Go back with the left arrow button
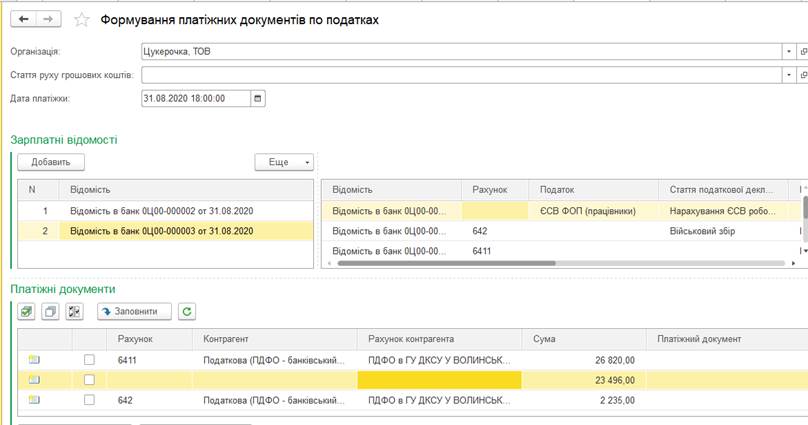Image resolution: width=808 pixels, height=425 pixels. click(x=24, y=20)
